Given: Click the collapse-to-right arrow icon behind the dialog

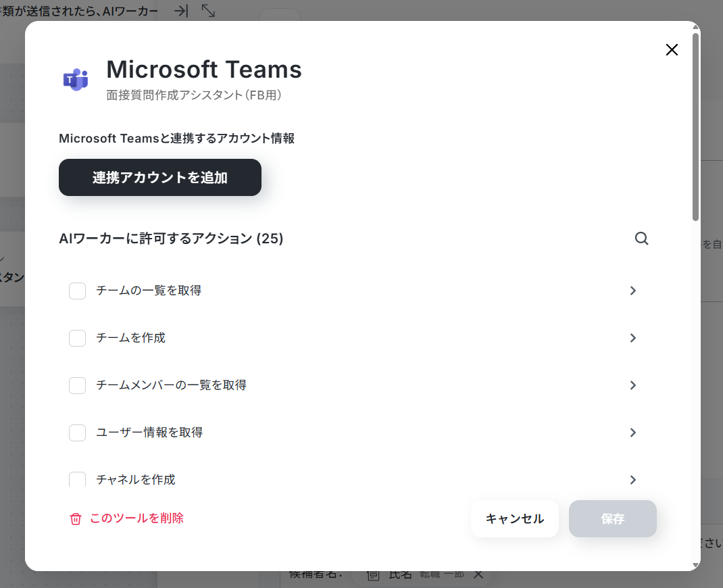Looking at the screenshot, I should 181,11.
